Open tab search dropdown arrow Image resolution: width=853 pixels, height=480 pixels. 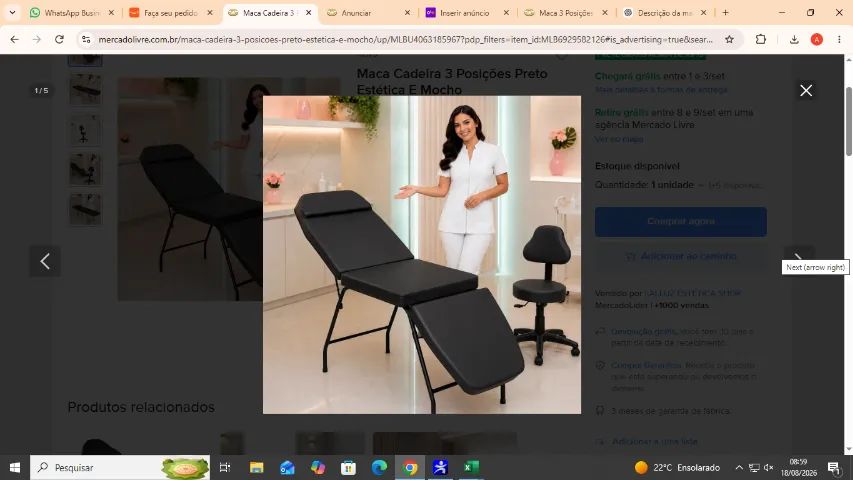tap(12, 13)
